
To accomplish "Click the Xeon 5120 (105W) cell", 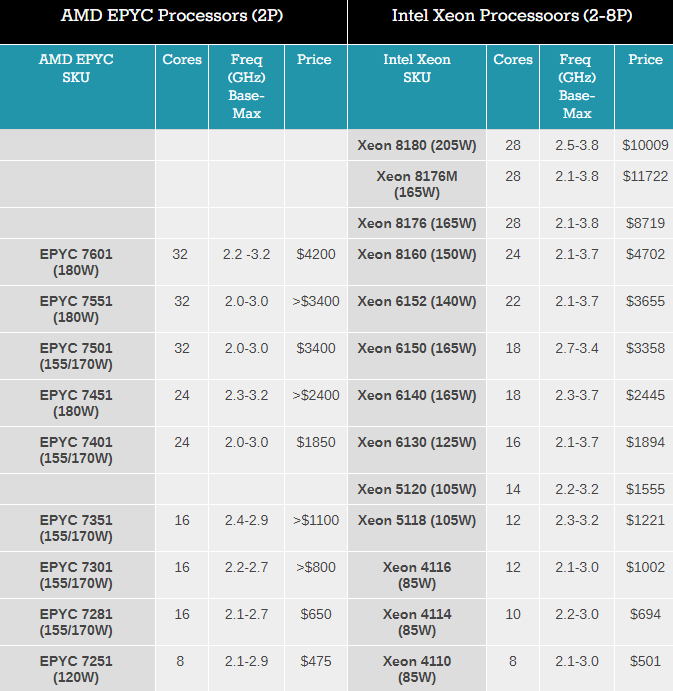I will (x=416, y=490).
